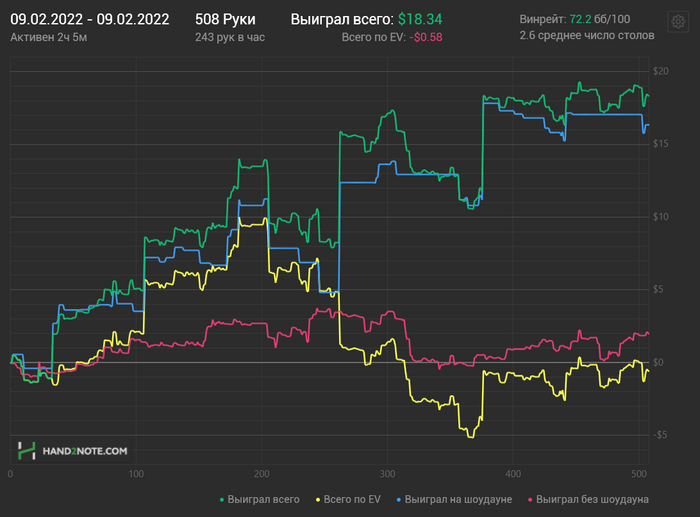Click the 'Всего по EV:' header label
The image size is (700, 517).
tap(374, 37)
